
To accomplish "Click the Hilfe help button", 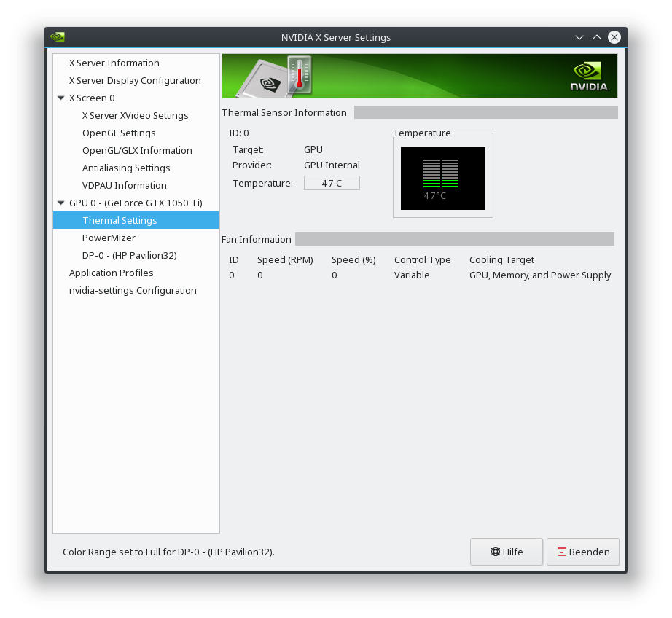I will point(507,552).
